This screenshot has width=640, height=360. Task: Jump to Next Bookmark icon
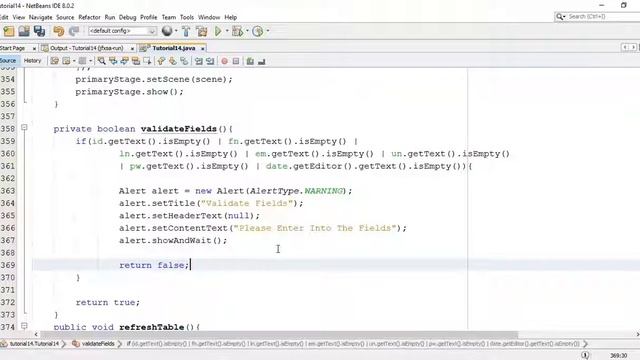pyautogui.click(x=173, y=61)
